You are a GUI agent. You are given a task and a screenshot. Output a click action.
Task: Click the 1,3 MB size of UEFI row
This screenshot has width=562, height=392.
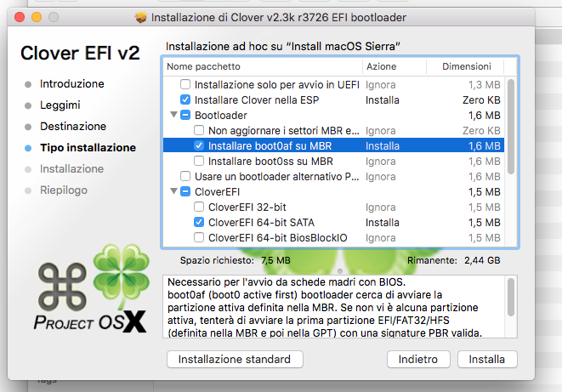point(485,85)
